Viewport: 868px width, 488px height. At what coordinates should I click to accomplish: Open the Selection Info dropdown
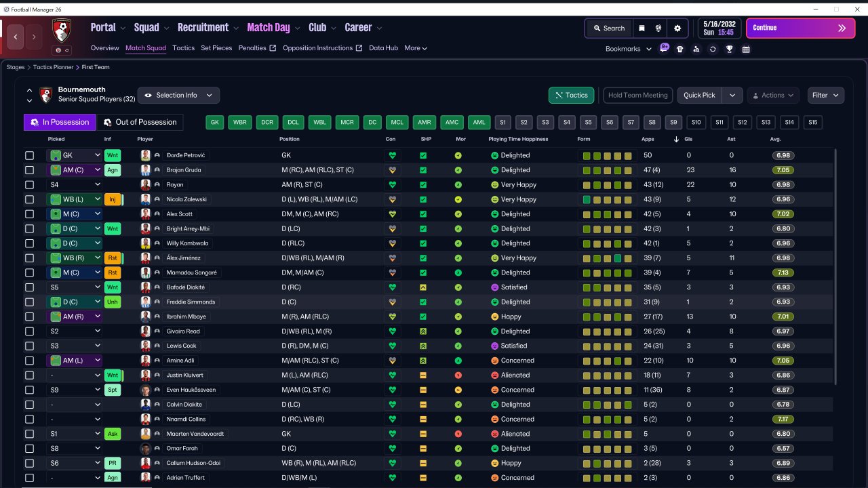click(x=179, y=95)
